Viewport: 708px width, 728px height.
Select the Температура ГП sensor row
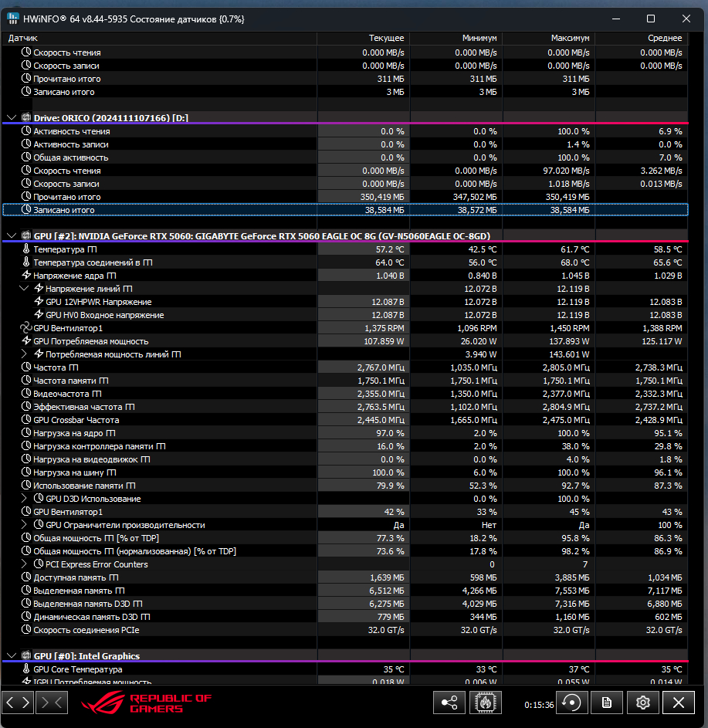pyautogui.click(x=345, y=249)
